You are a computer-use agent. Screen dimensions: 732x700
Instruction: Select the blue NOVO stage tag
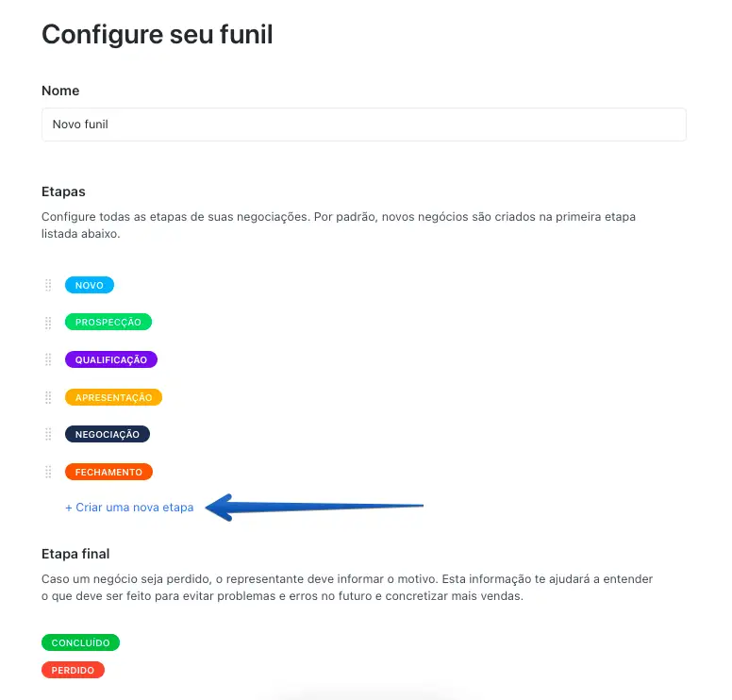tap(90, 285)
